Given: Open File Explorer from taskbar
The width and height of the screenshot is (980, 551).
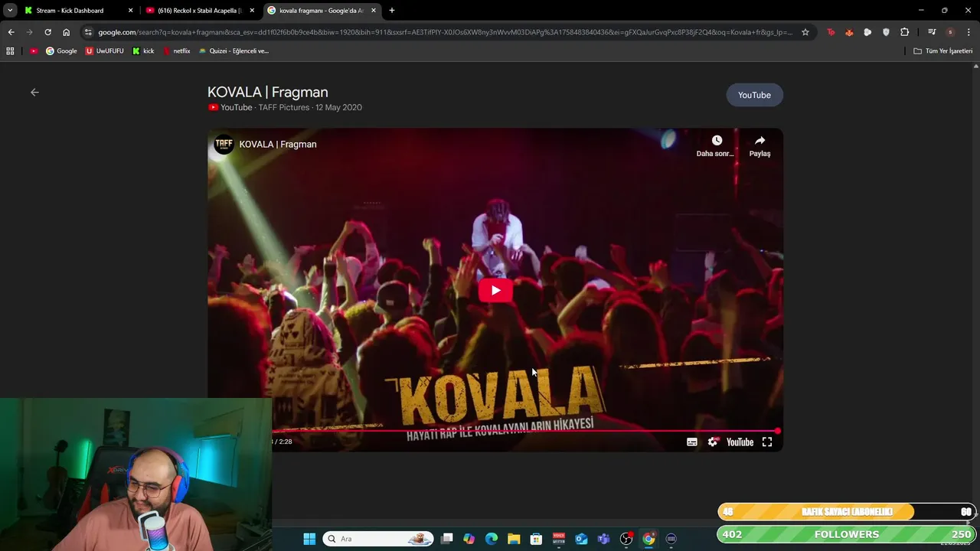Looking at the screenshot, I should (x=514, y=539).
